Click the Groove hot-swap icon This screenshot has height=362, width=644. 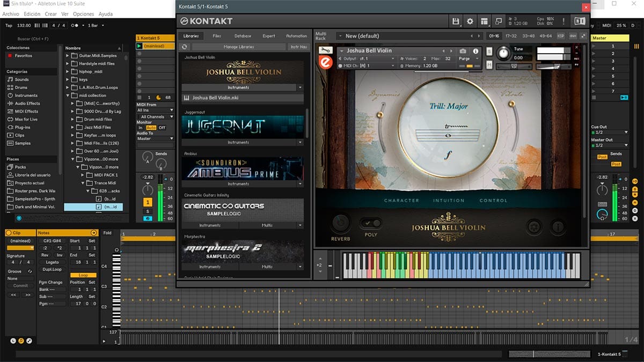point(30,271)
